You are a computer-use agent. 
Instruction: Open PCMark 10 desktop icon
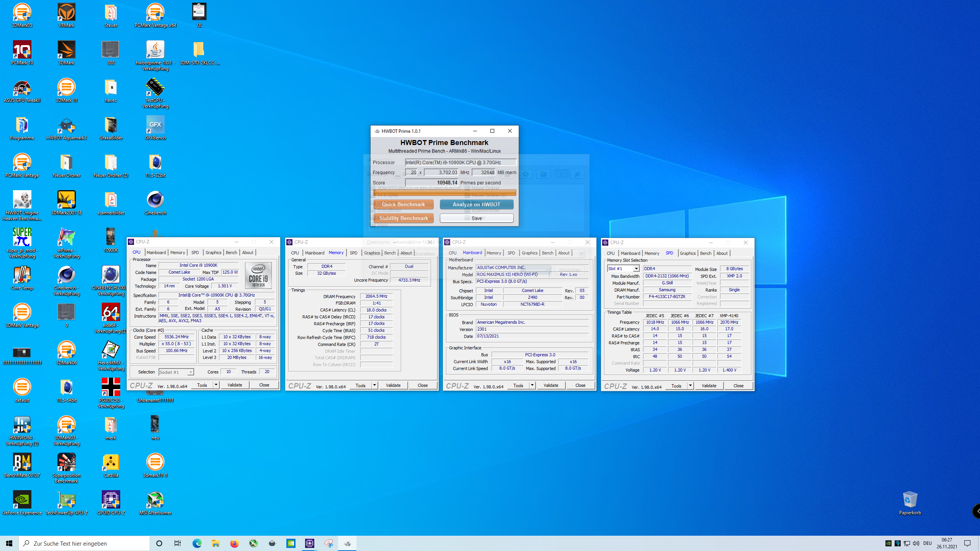tap(22, 53)
